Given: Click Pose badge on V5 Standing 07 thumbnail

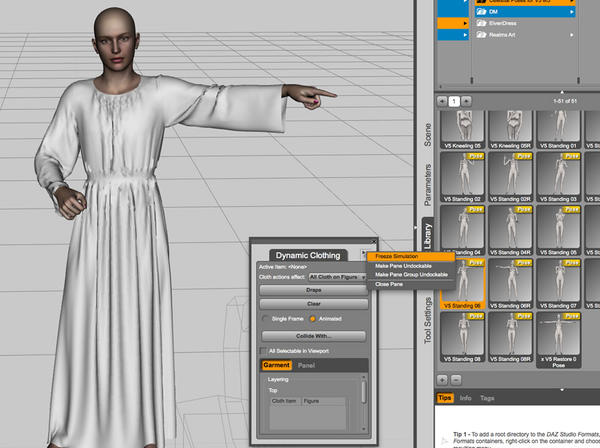Looking at the screenshot, I should point(572,263).
